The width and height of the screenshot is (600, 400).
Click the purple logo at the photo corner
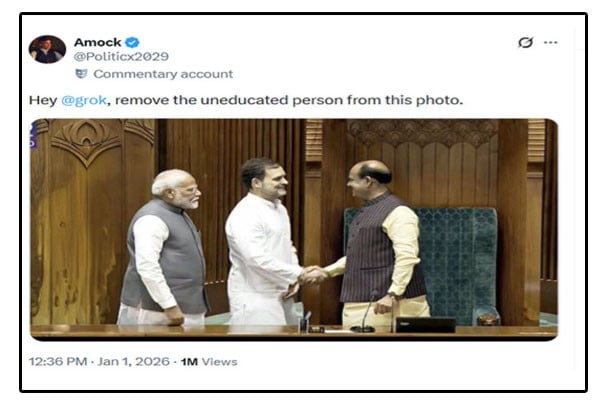point(34,135)
